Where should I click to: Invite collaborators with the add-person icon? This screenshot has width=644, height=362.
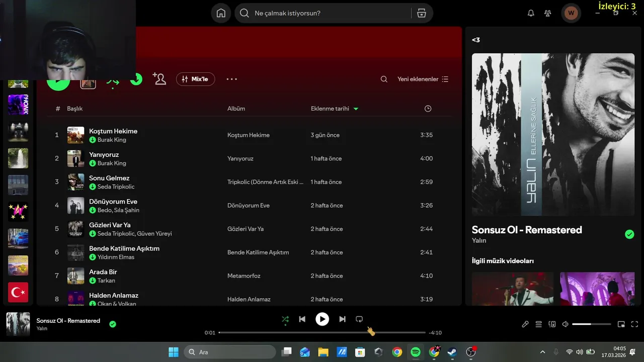click(159, 79)
